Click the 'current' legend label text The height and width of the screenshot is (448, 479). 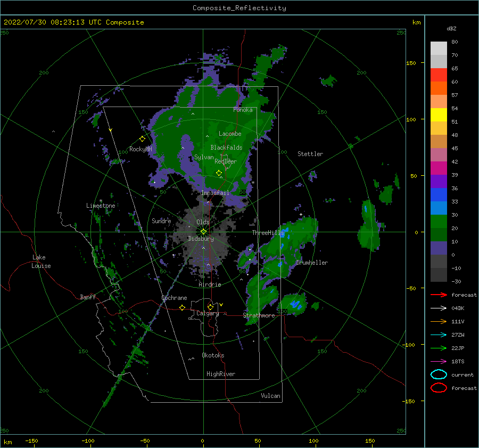coord(463,375)
